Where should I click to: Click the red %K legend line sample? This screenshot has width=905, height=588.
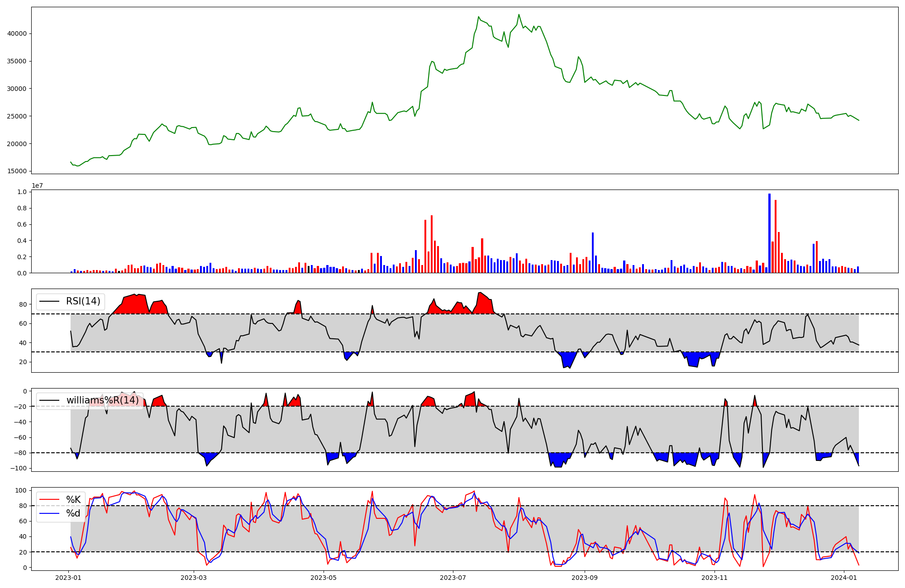(x=50, y=500)
